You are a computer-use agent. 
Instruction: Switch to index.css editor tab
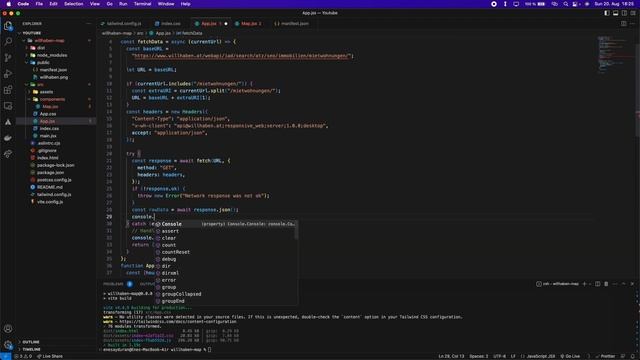170,24
